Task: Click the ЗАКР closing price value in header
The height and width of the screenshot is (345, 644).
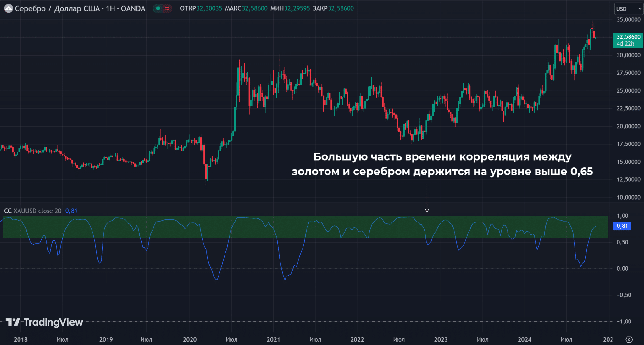Action: pos(341,8)
